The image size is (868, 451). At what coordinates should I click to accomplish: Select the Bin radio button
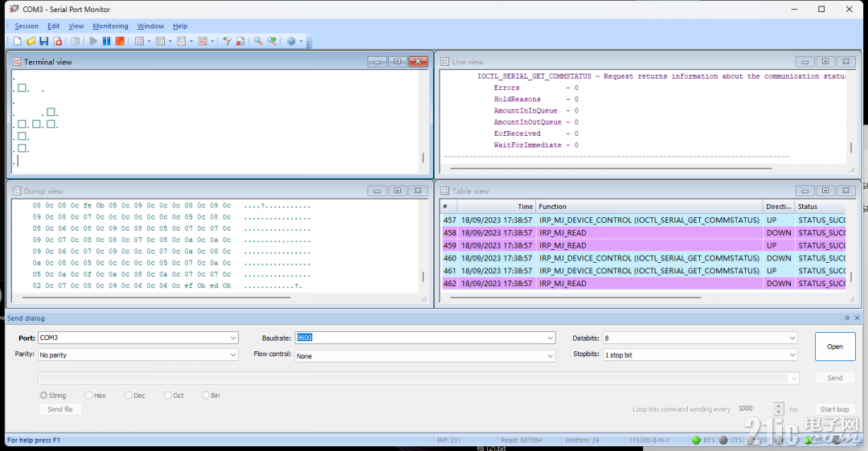click(206, 395)
